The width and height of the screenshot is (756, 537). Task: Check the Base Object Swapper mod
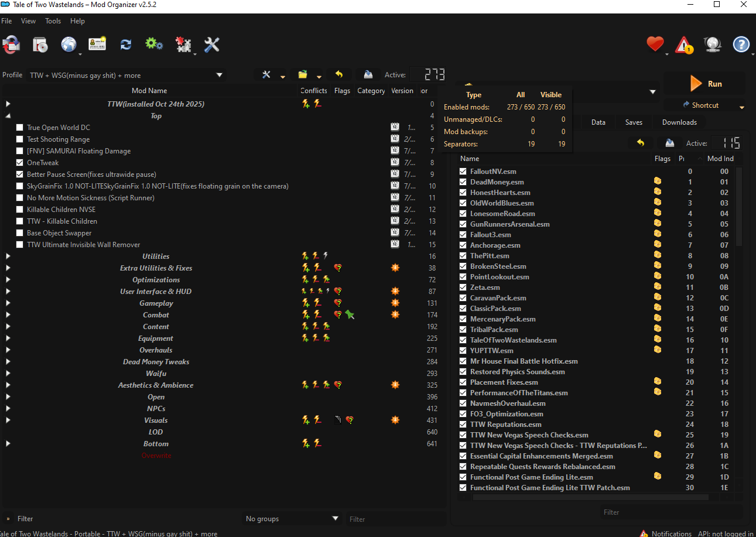point(20,233)
